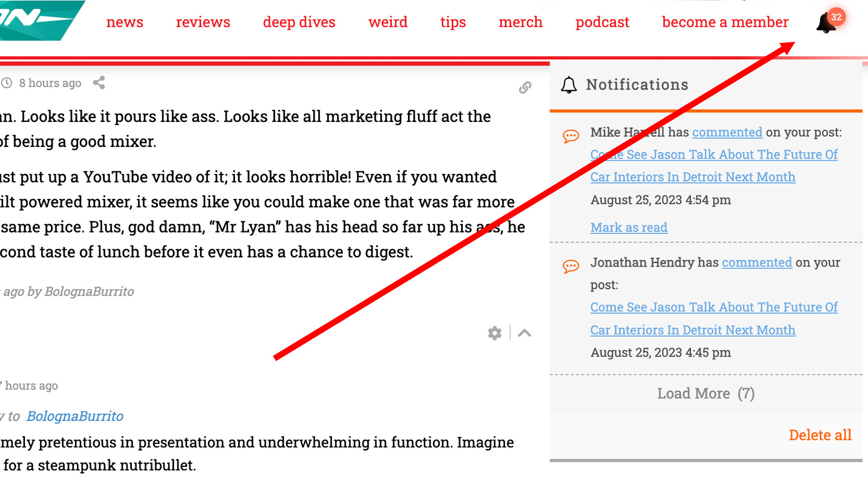
Task: Open notifications bell with 32 badge
Action: (x=827, y=23)
